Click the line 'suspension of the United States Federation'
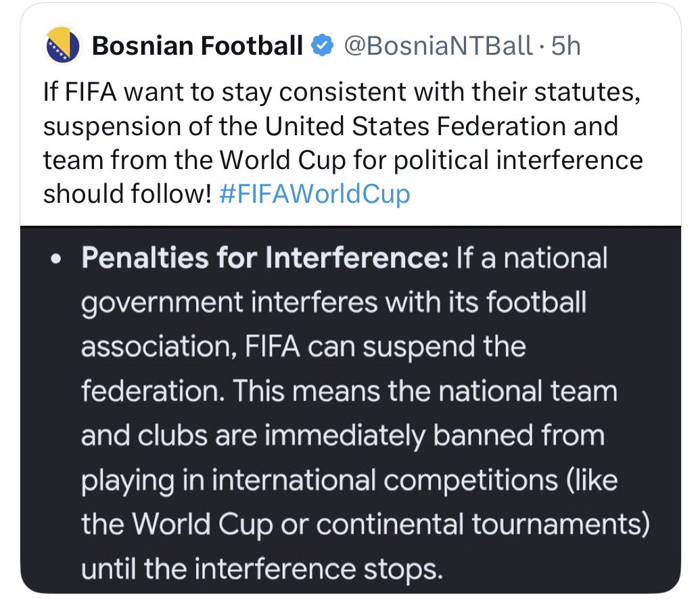 331,126
